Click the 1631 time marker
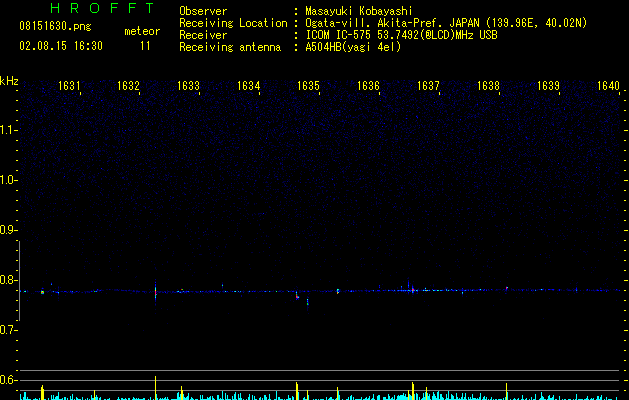 pyautogui.click(x=69, y=86)
